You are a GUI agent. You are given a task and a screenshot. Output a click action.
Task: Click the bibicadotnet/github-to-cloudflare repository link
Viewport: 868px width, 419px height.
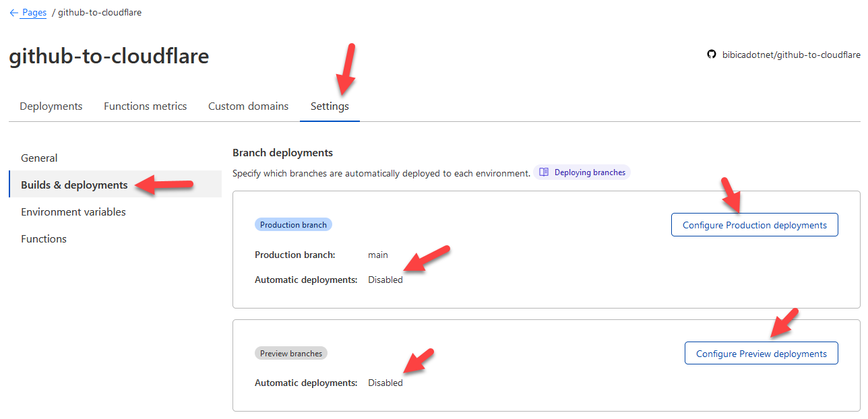point(792,55)
